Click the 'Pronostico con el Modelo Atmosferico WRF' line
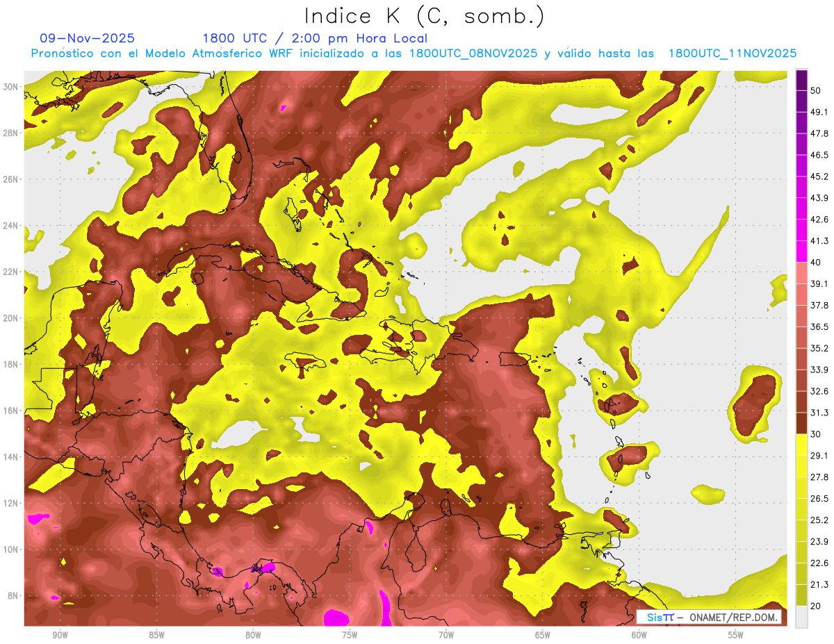834x644 pixels. (414, 53)
